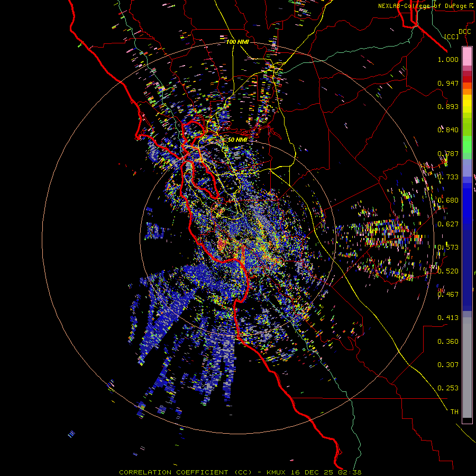The image size is (476, 476).
Task: Select the 0.733 legend value
Action: tap(448, 177)
